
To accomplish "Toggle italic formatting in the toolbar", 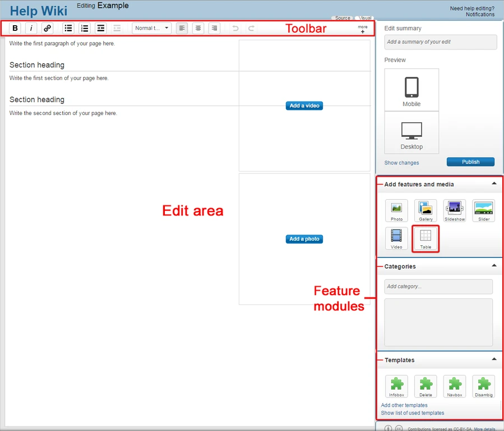I will [x=31, y=28].
